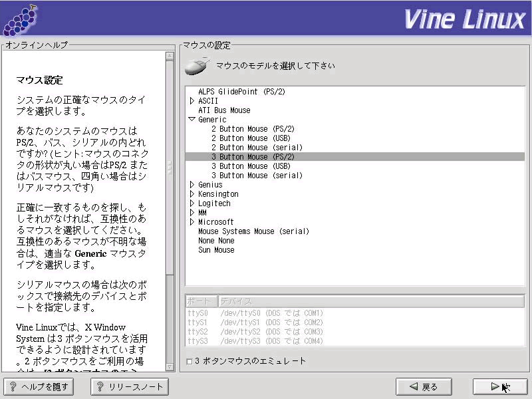Click the help panel scroll up arrow
Viewport: 532px width, 399px height.
(170, 56)
